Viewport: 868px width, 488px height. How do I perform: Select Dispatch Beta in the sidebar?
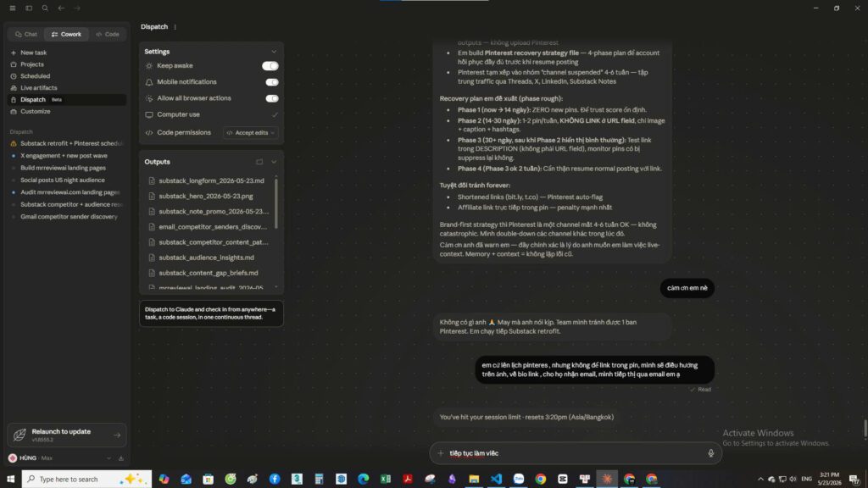click(x=66, y=100)
